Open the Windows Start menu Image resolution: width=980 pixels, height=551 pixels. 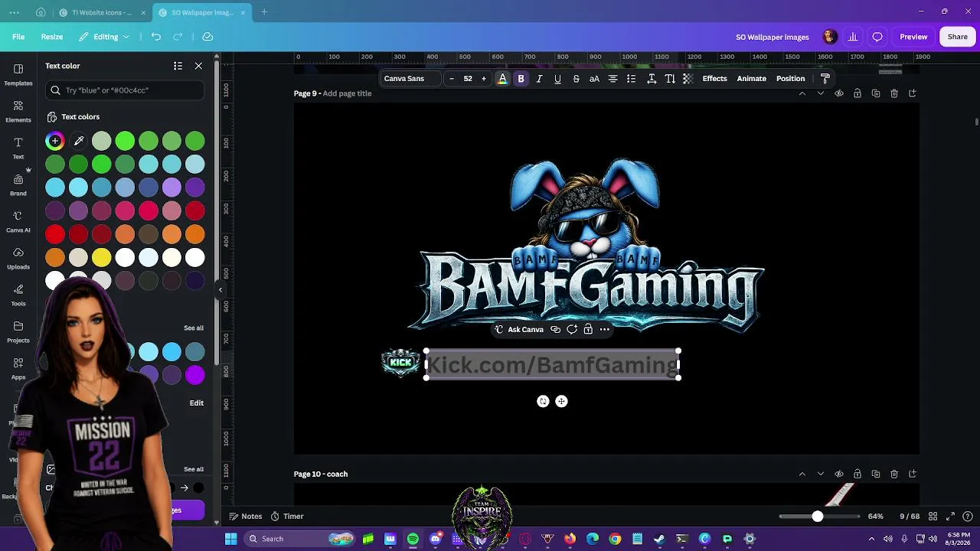pyautogui.click(x=230, y=539)
